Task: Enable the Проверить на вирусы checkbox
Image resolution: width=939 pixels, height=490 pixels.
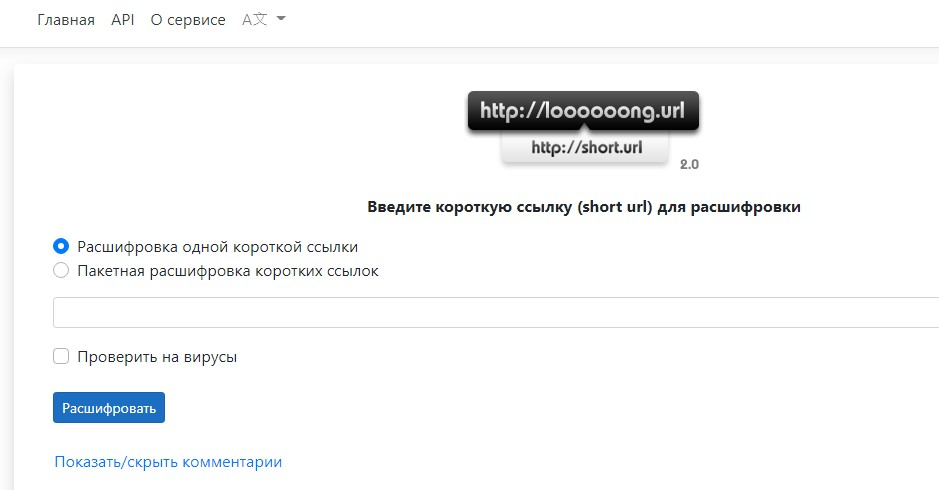Action: coord(61,356)
